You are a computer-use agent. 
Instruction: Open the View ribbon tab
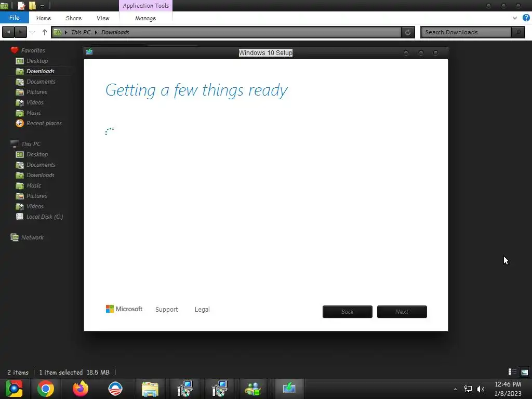pyautogui.click(x=103, y=18)
